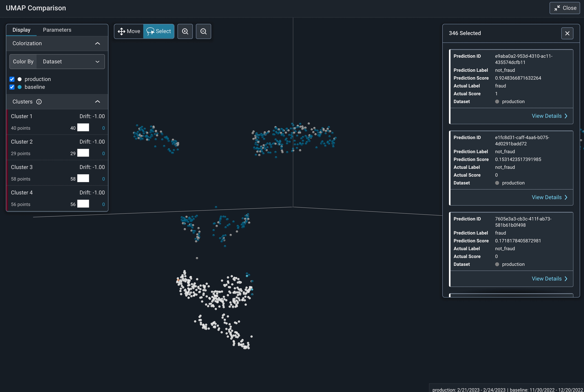Collapse the Colorization section
This screenshot has width=584, height=392.
click(97, 44)
